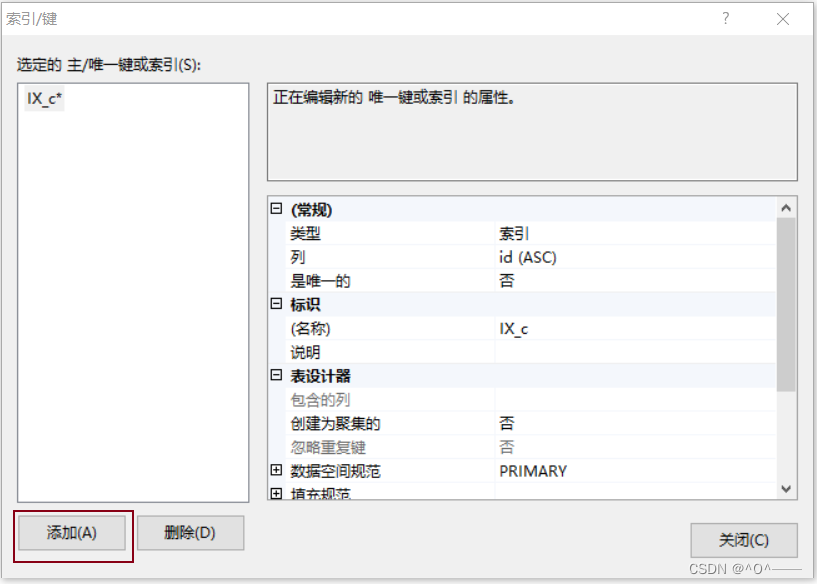Click the 删除(D) button
Screen dimensions: 817x584
coord(190,533)
